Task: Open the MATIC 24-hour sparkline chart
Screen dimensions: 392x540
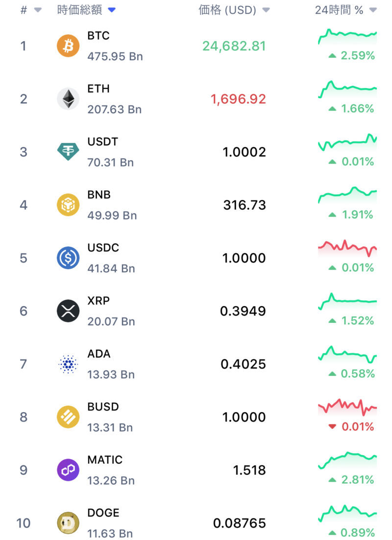Action: pos(347,460)
